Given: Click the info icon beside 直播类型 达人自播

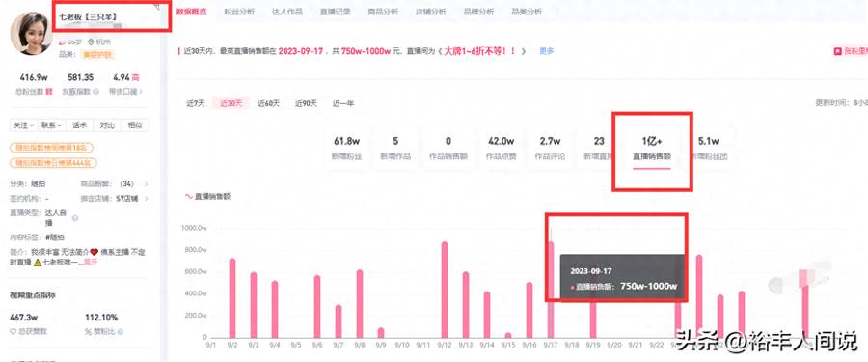Looking at the screenshot, I should [x=75, y=218].
